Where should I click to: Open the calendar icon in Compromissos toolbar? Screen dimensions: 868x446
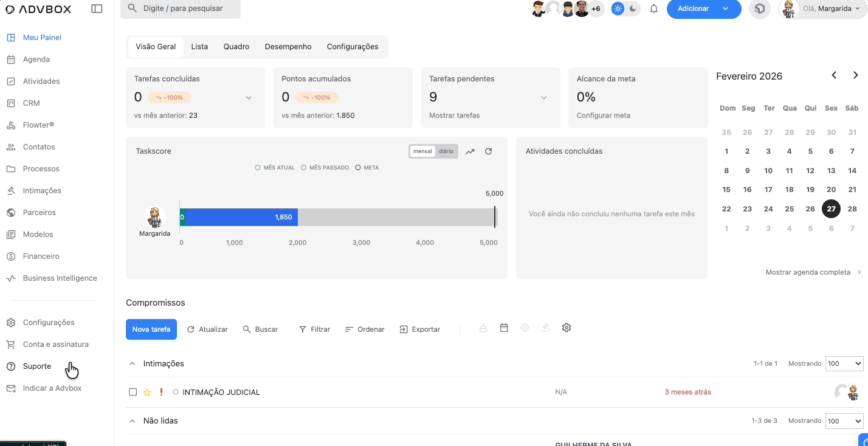[504, 328]
